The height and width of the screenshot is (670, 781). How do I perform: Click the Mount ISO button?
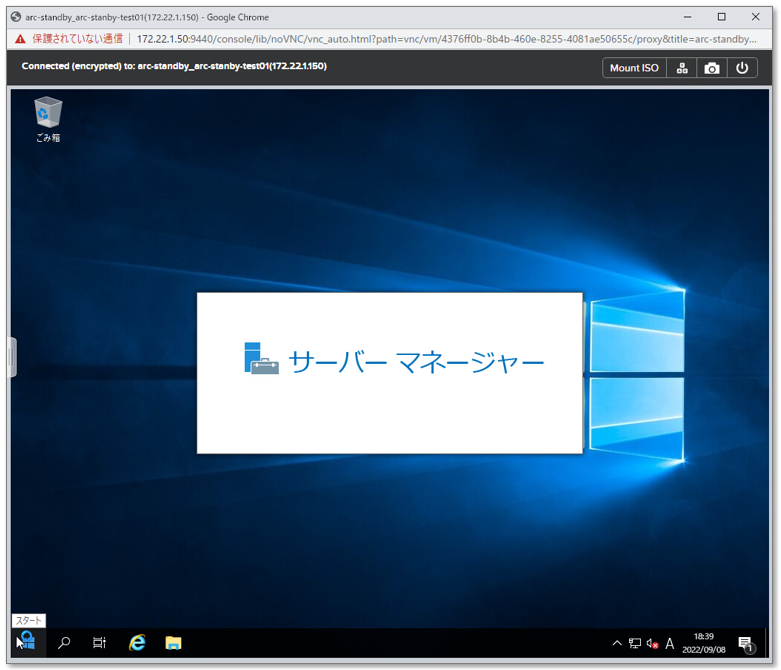(634, 68)
